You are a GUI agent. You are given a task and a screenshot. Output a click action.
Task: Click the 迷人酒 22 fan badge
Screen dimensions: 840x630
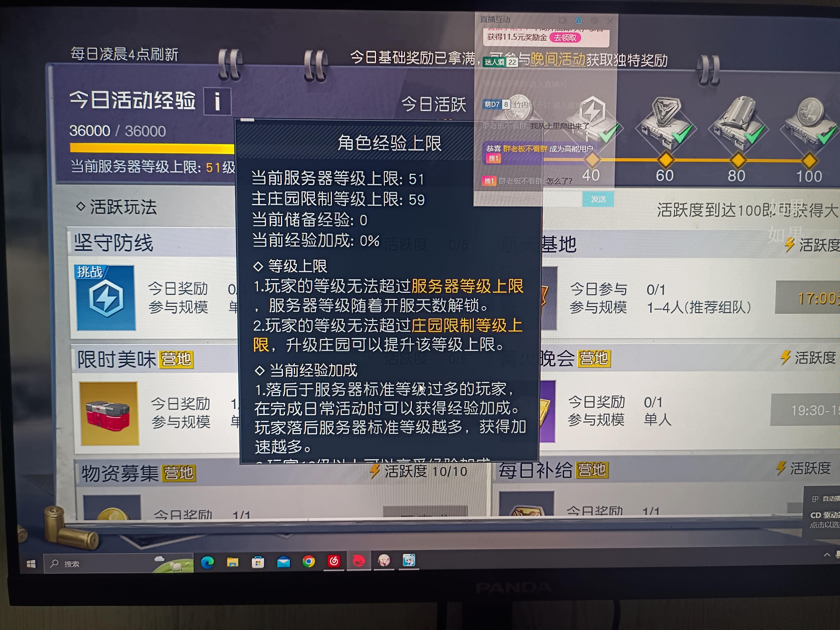[501, 62]
